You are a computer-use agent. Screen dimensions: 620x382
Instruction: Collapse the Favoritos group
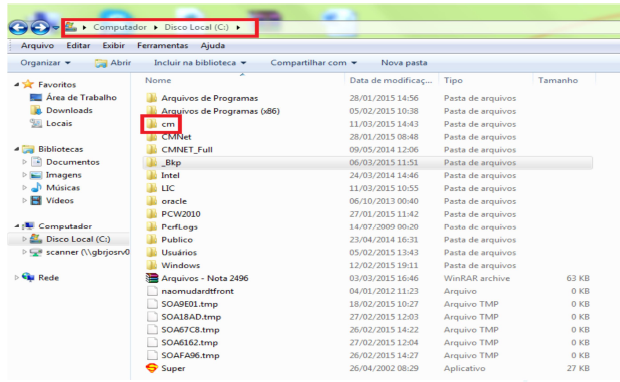(x=17, y=84)
